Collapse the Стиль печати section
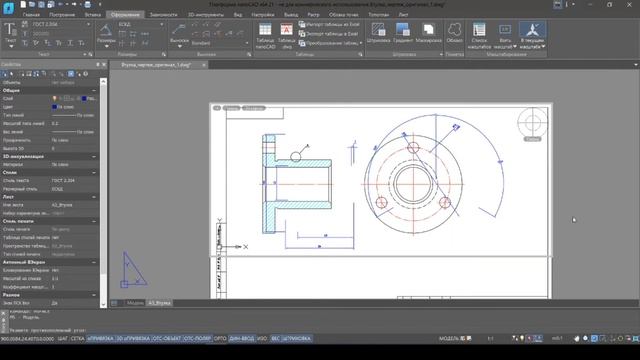The width and height of the screenshot is (640, 360). click(94, 221)
